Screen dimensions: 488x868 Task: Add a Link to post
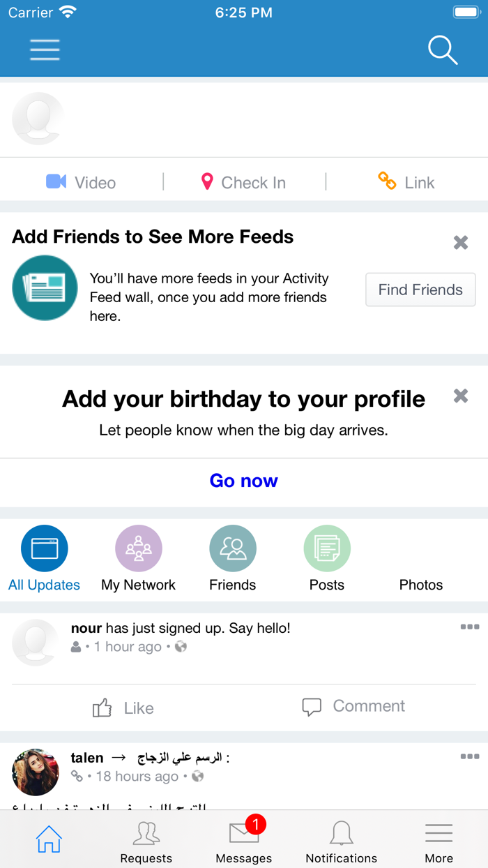[x=406, y=182]
